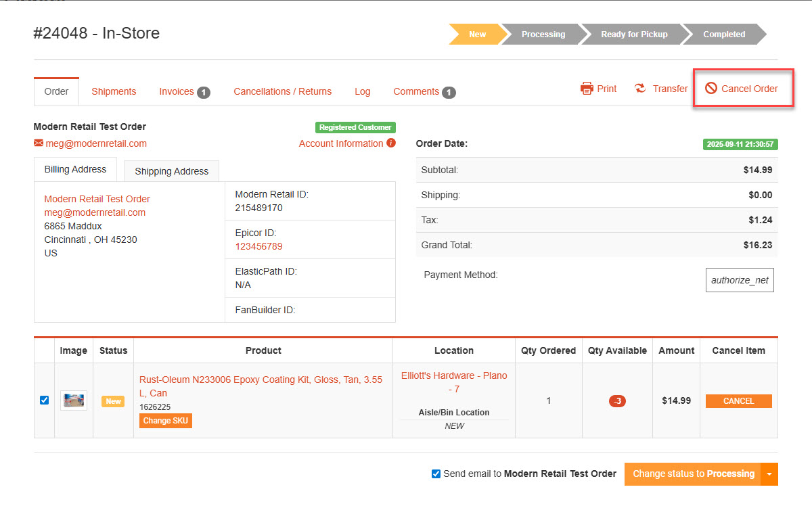
Task: Click the SKU number 1626225
Action: click(155, 407)
